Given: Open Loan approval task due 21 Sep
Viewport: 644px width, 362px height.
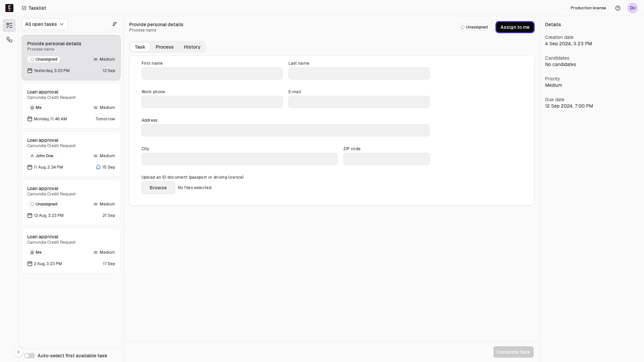Looking at the screenshot, I should pos(71,202).
